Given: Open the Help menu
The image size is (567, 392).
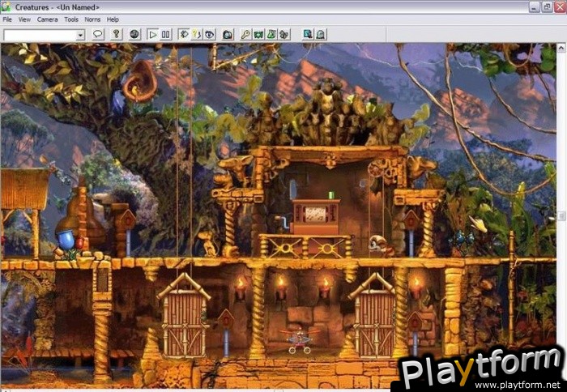Looking at the screenshot, I should (x=113, y=19).
